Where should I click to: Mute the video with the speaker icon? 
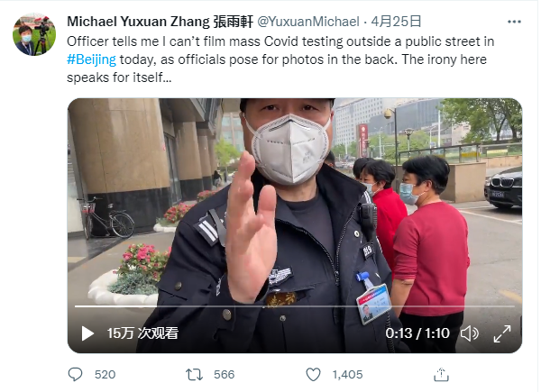470,333
